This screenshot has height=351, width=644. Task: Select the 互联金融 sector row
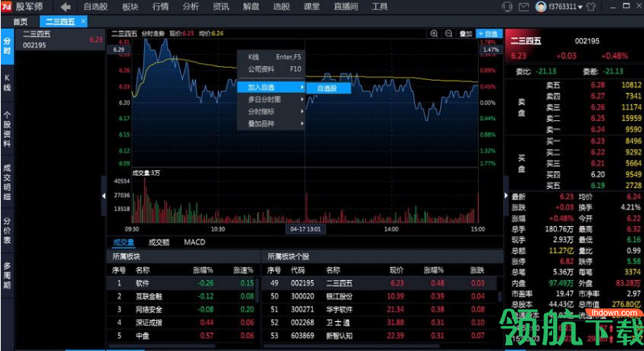point(182,296)
